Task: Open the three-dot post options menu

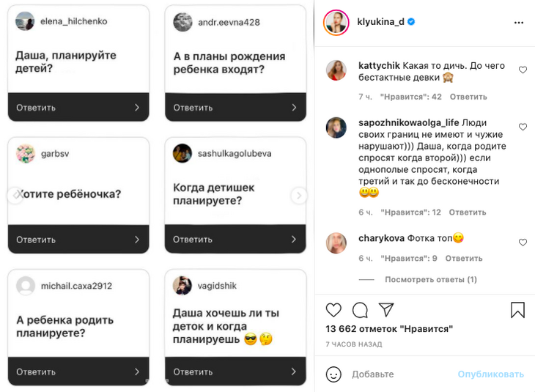Action: tap(519, 23)
